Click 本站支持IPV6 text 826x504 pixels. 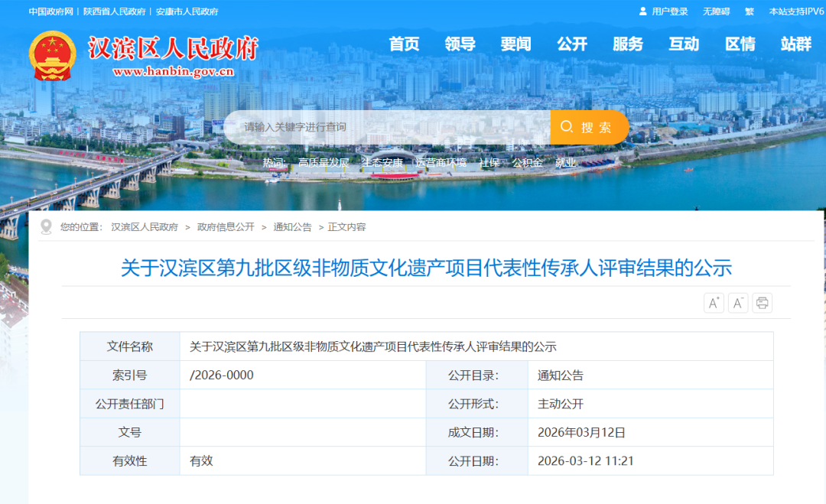click(x=796, y=11)
